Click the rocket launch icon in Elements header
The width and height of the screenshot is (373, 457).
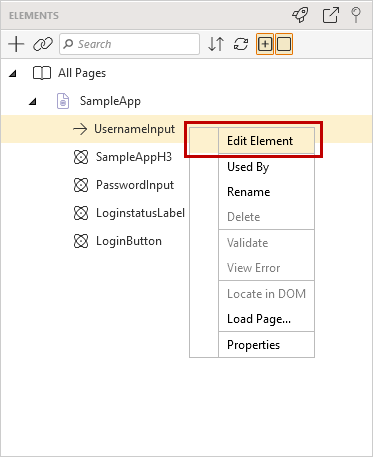coord(300,15)
